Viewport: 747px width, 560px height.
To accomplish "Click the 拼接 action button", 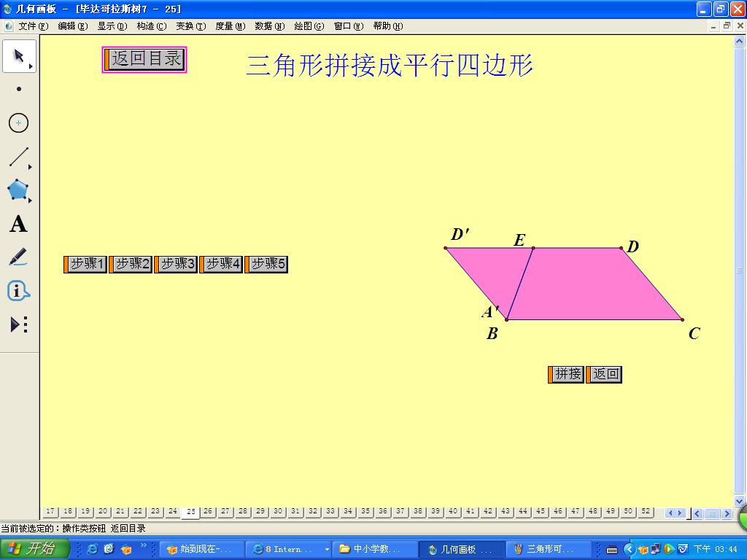I will 566,374.
